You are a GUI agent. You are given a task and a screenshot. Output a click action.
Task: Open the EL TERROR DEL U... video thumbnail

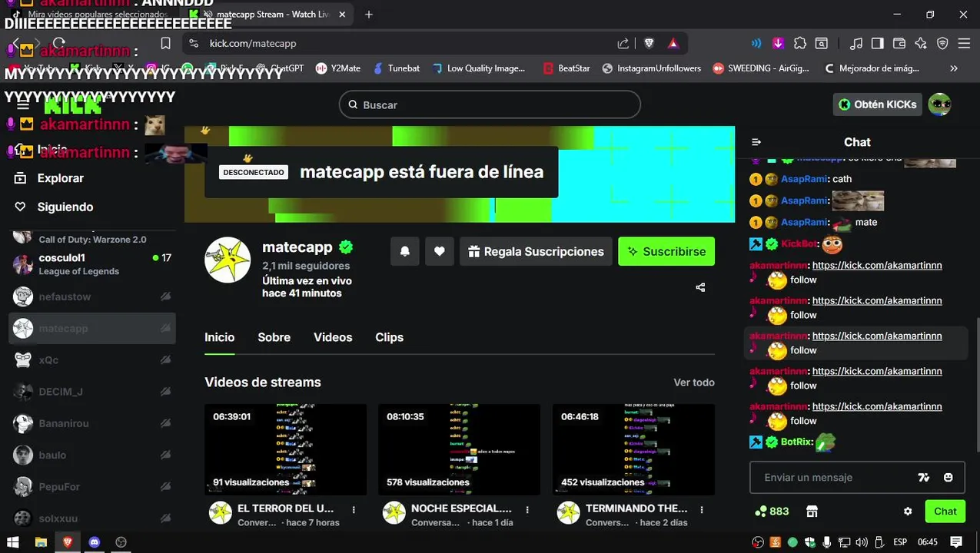[285, 449]
